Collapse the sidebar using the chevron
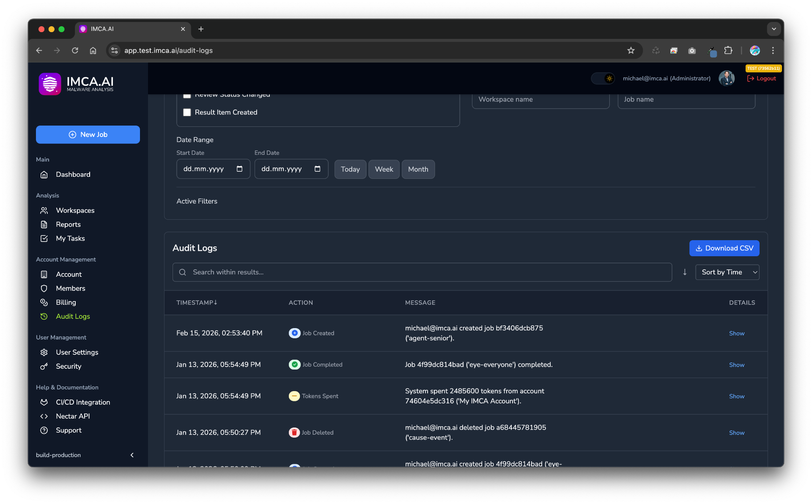 132,455
